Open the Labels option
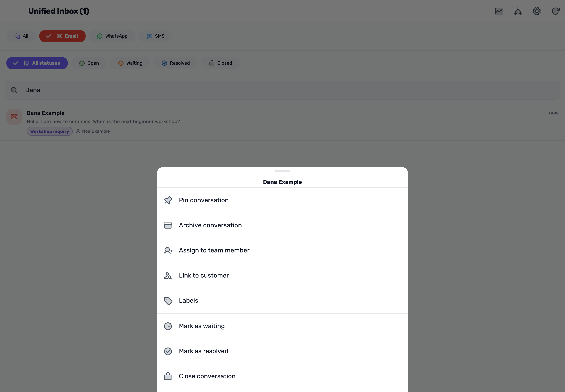The width and height of the screenshot is (565, 392). pyautogui.click(x=282, y=300)
